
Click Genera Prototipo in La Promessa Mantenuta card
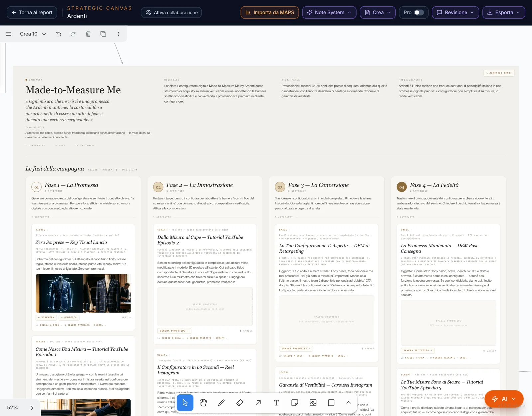coord(418,350)
